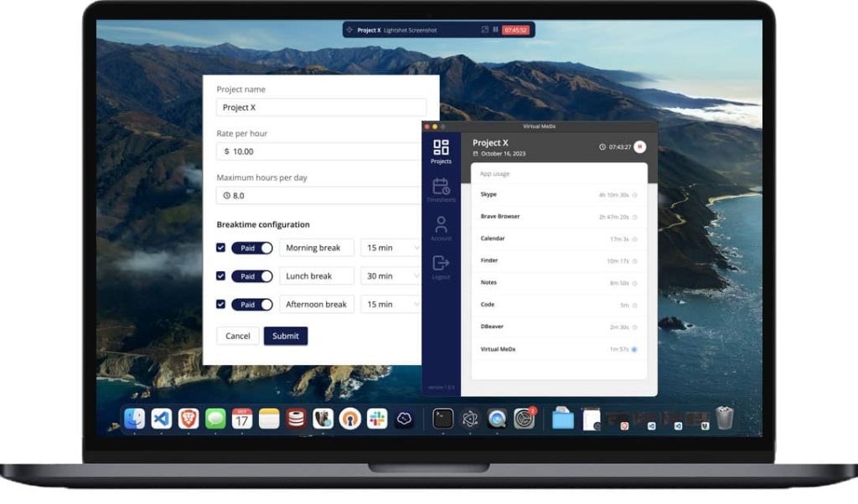The image size is (858, 504).
Task: Uncheck the Afternoon break checkbox
Action: point(220,304)
